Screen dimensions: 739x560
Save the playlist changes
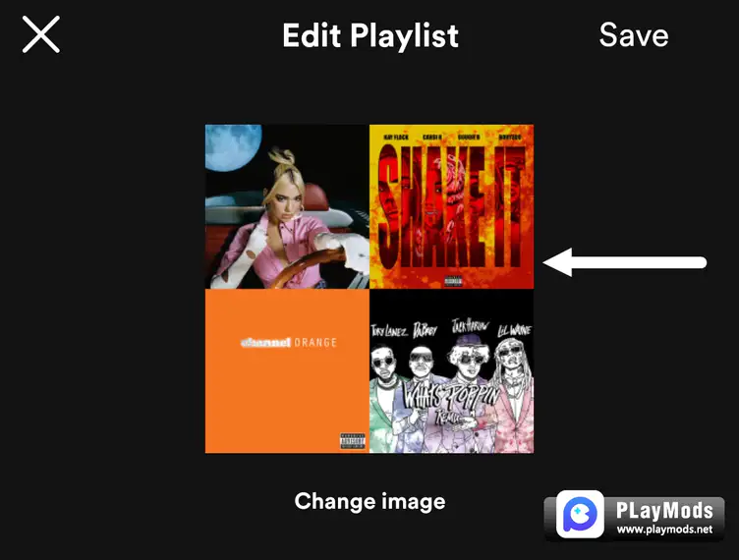[x=634, y=34]
